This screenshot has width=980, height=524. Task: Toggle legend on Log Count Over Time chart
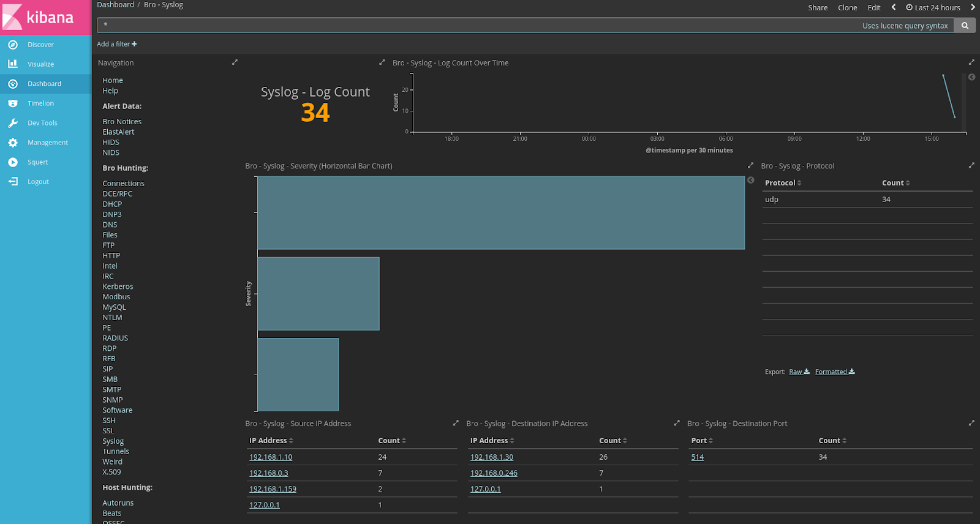tap(971, 77)
